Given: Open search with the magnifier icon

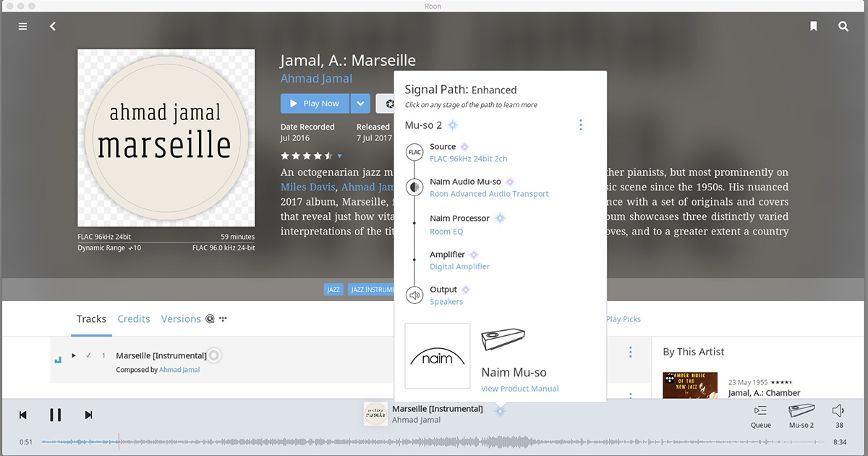Looking at the screenshot, I should [x=843, y=26].
